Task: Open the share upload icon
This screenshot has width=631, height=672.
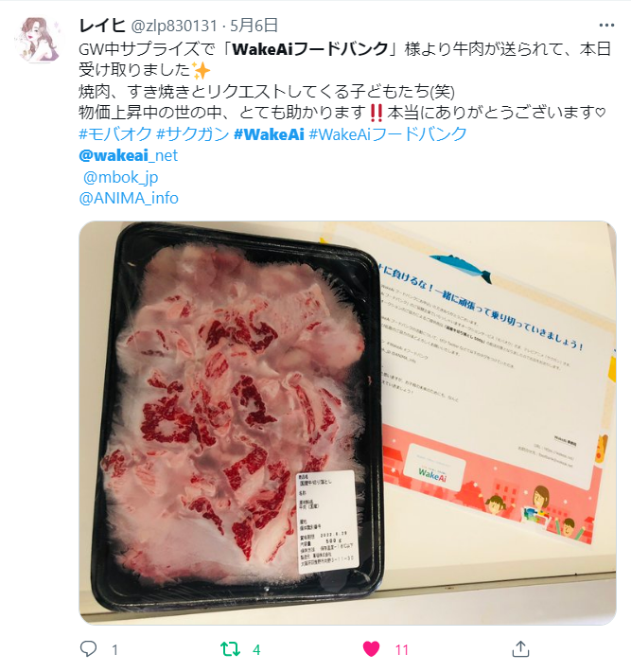Action: [520, 648]
